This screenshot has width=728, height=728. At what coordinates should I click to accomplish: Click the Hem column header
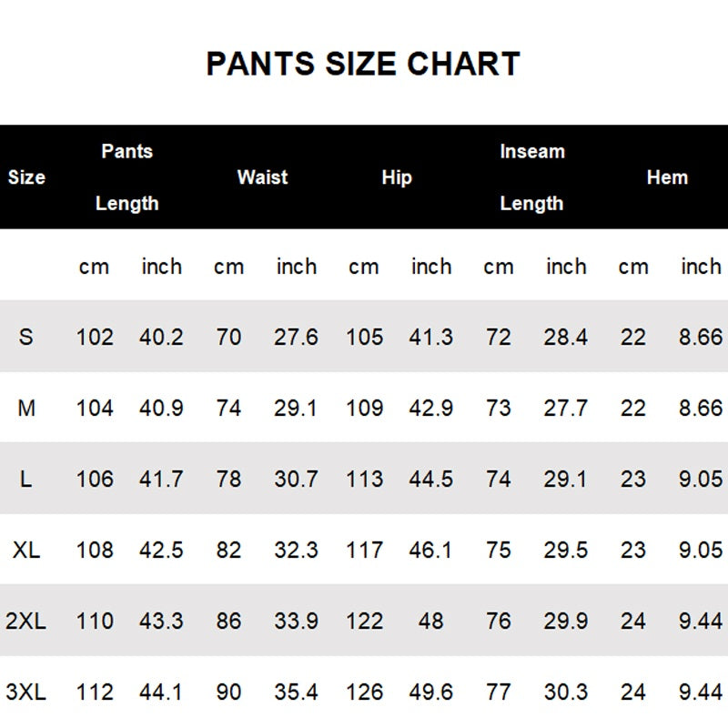tap(667, 177)
